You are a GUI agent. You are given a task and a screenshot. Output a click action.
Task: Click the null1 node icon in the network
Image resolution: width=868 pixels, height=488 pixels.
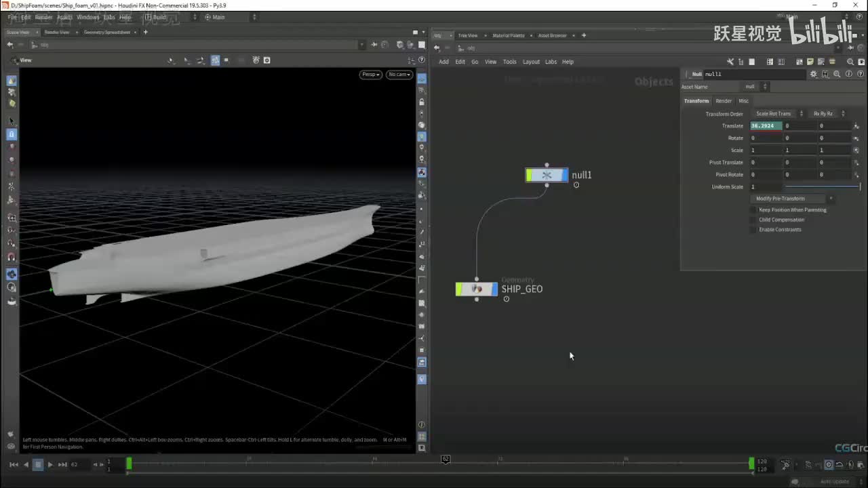[x=547, y=175]
